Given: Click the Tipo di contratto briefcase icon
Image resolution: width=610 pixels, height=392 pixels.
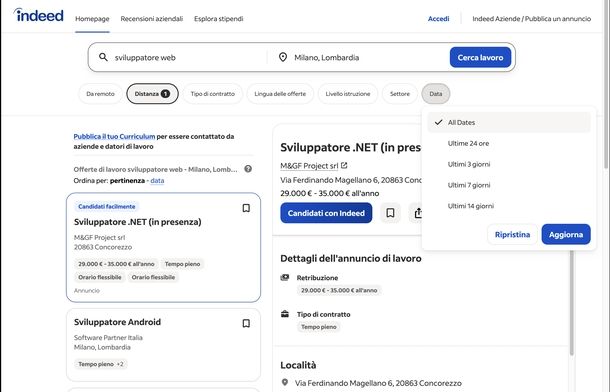Looking at the screenshot, I should 285,314.
